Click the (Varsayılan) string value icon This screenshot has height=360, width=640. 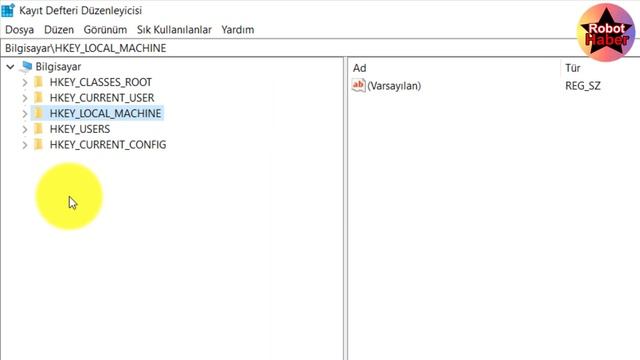358,85
